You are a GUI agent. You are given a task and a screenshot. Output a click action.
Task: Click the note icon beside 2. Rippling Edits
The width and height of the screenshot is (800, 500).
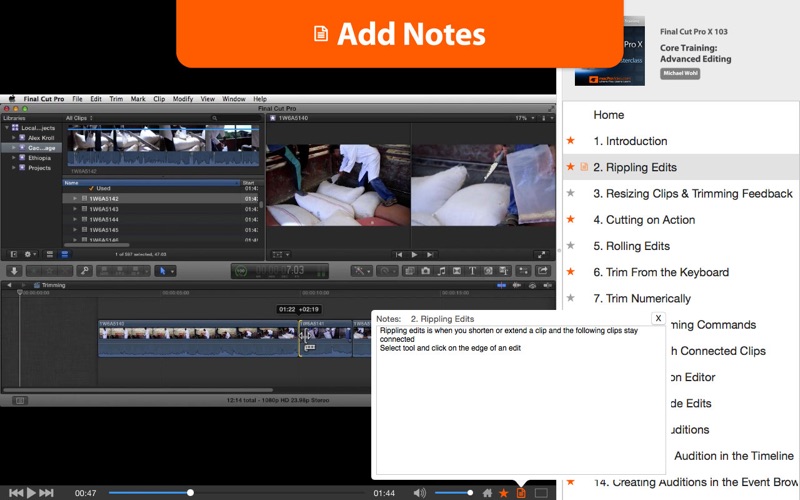coord(584,167)
